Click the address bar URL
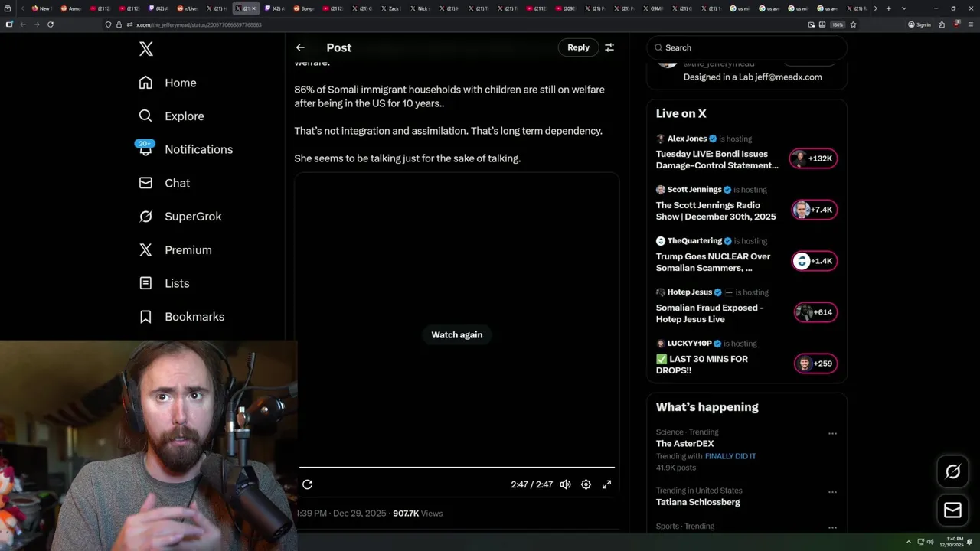 pyautogui.click(x=200, y=24)
